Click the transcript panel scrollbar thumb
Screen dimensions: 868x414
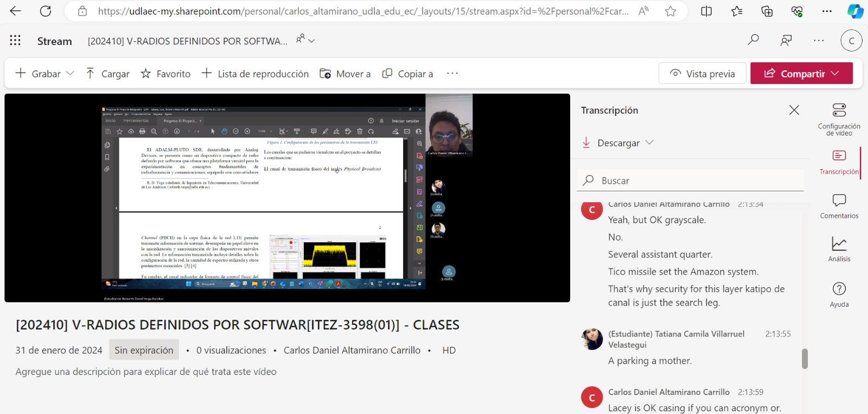click(805, 358)
